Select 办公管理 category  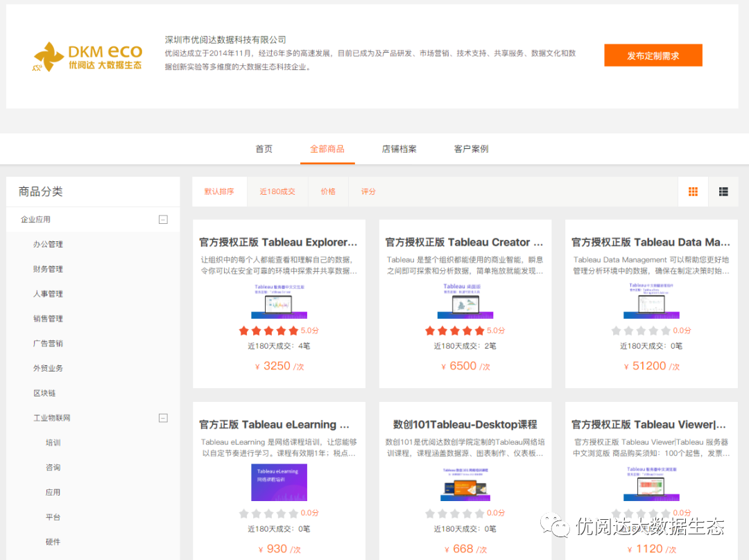coord(48,244)
